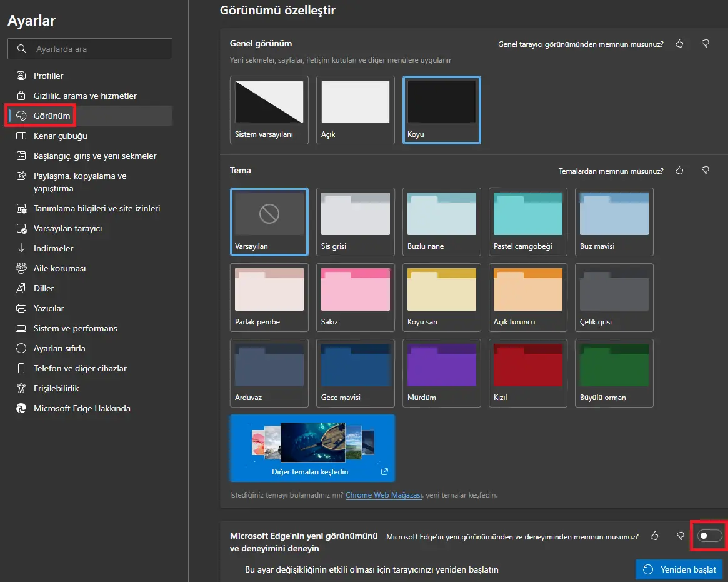The width and height of the screenshot is (728, 582).
Task: Click thumbs down beside Temalardan memnun musunuz
Action: pyautogui.click(x=706, y=171)
